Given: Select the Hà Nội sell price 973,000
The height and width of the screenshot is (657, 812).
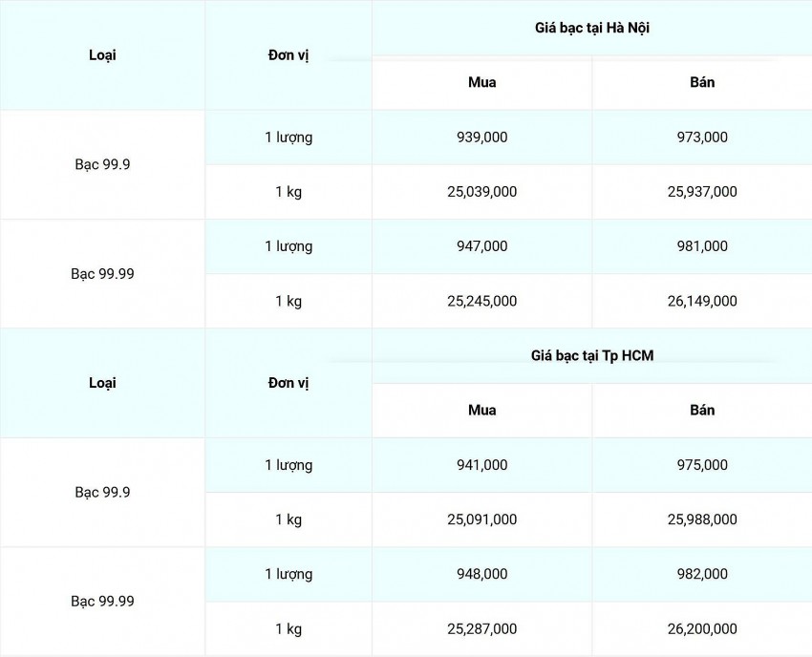Looking at the screenshot, I should point(702,138).
